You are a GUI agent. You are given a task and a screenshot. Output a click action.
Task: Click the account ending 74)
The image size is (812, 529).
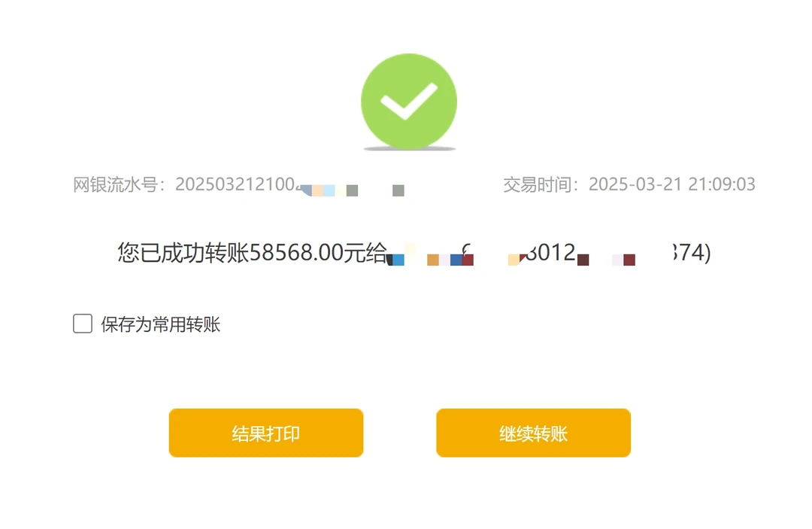click(x=695, y=253)
